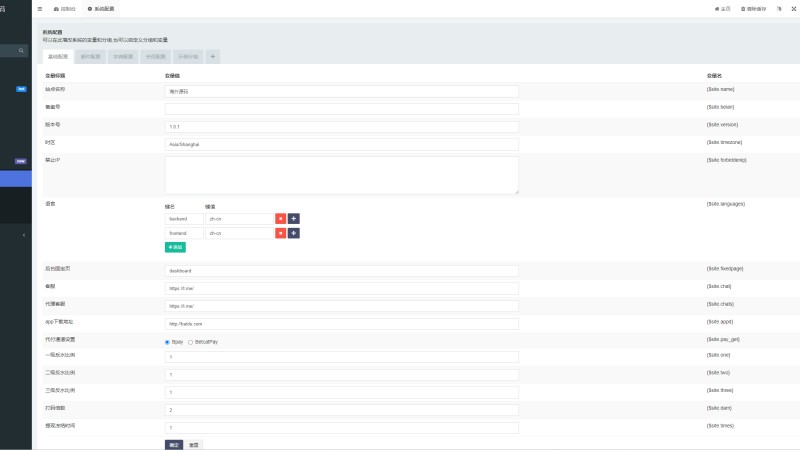Switch to the 字典配置 tab

pos(123,57)
